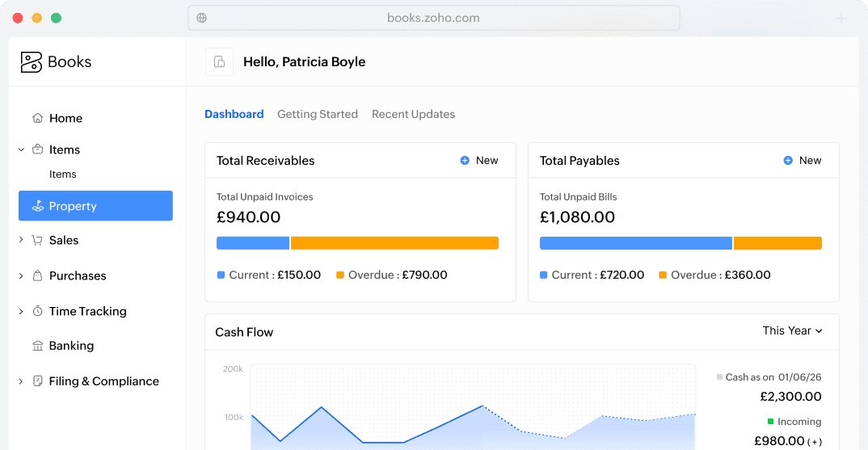Image resolution: width=868 pixels, height=450 pixels.
Task: Click the Home house icon in sidebar
Action: [x=38, y=118]
